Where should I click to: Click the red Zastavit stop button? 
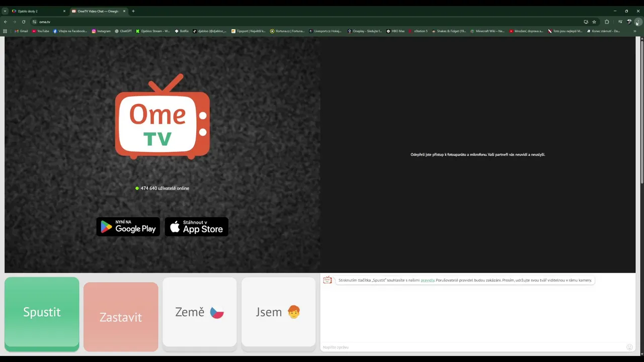121,317
